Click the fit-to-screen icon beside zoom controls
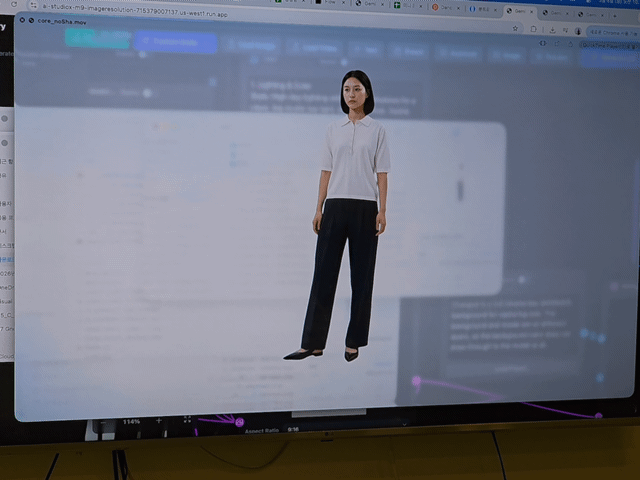The height and width of the screenshot is (480, 640). point(187,420)
